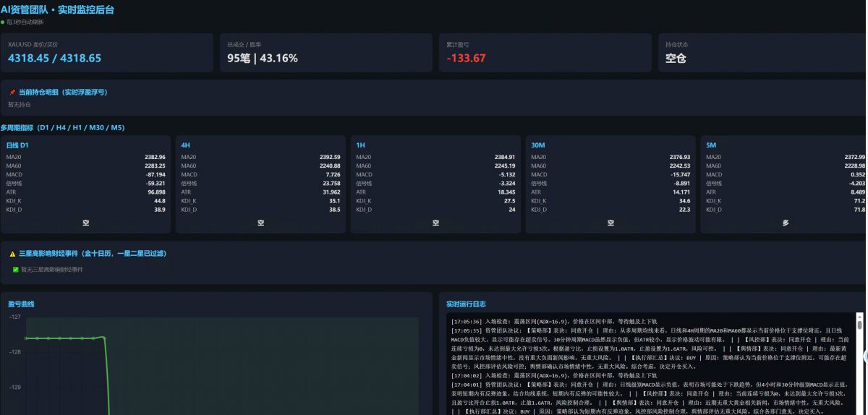This screenshot has height=415, width=868.
Task: Click the [17:04:02] log entry line
Action: pyautogui.click(x=553, y=375)
